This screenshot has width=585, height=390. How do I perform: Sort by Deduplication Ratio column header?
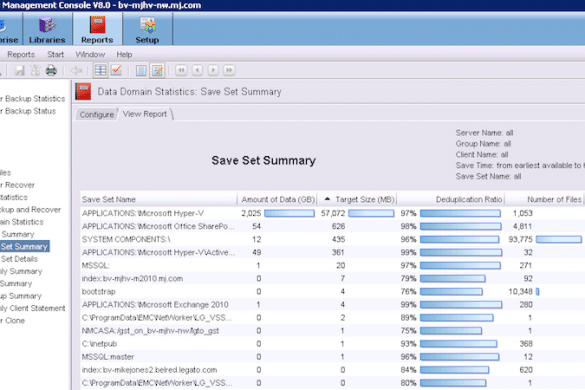tap(451, 199)
